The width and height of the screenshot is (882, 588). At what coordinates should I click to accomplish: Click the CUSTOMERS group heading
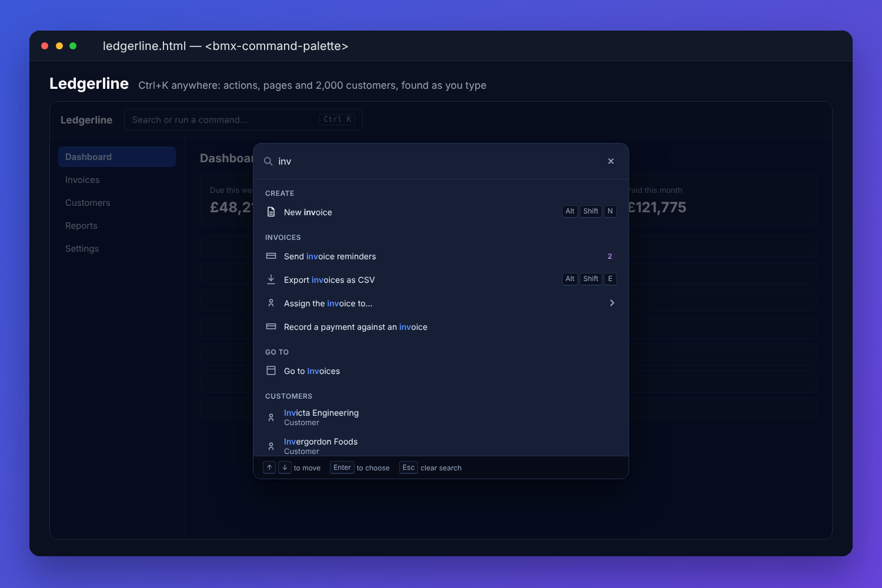(x=289, y=396)
